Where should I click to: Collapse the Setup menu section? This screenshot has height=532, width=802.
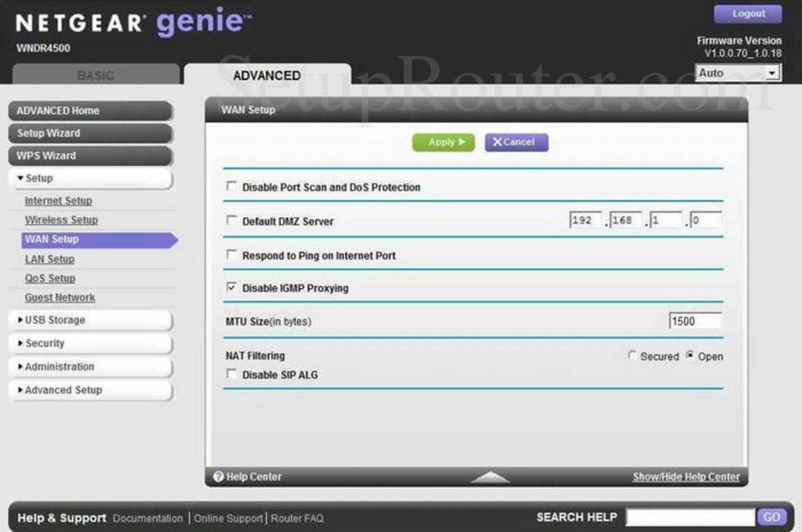tap(38, 178)
